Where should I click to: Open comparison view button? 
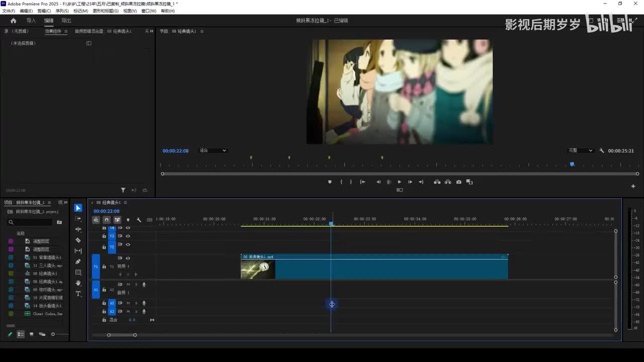[469, 182]
